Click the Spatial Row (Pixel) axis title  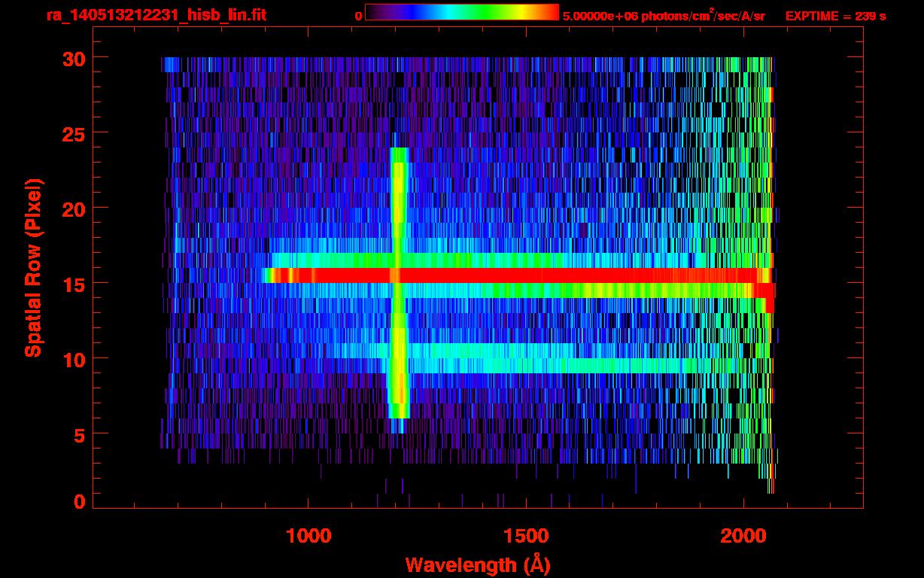33,267
